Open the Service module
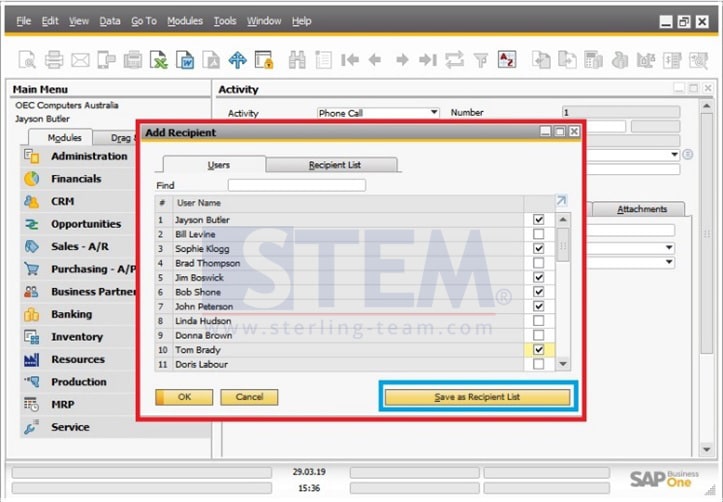Image resolution: width=723 pixels, height=502 pixels. pos(71,427)
